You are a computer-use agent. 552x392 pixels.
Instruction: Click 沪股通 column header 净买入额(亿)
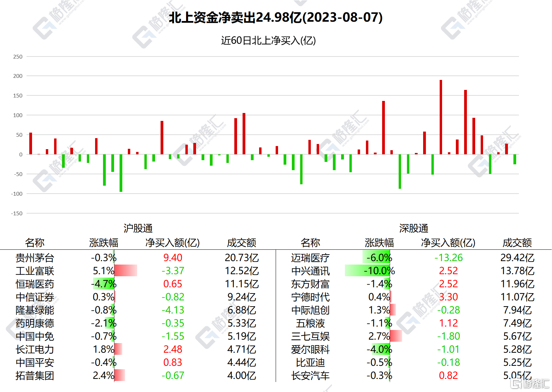(x=173, y=243)
